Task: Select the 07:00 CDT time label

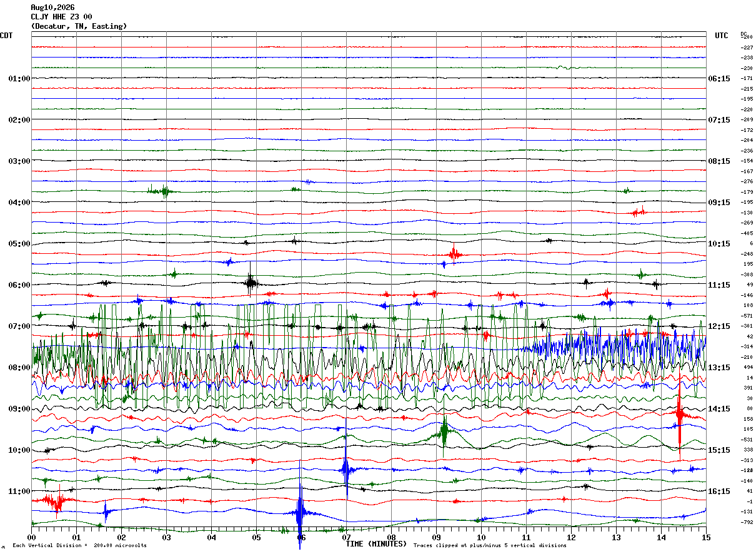Action: pos(19,326)
